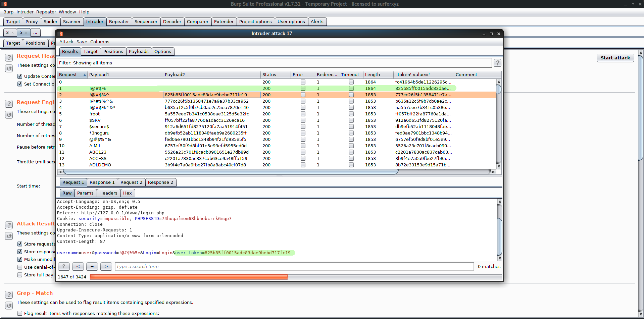Click restore-defaults icon under Request Engine
Viewport: 644px width, 319px height.
pos(9,114)
